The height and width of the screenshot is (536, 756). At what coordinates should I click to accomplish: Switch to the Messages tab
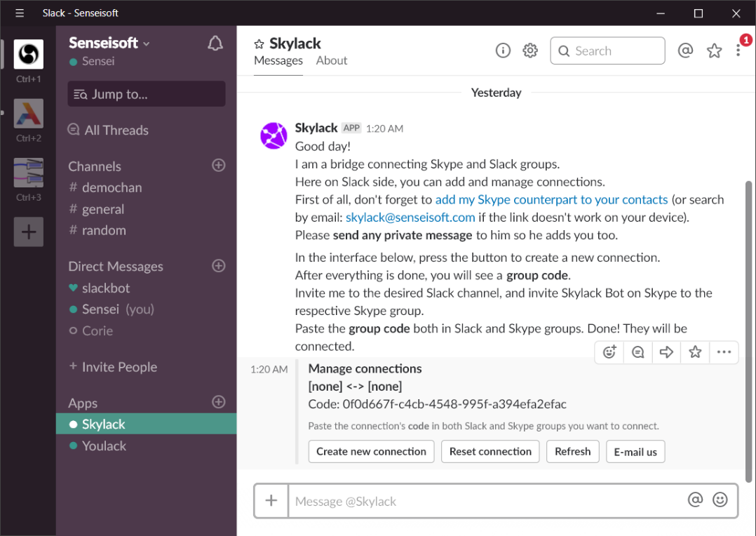click(278, 61)
